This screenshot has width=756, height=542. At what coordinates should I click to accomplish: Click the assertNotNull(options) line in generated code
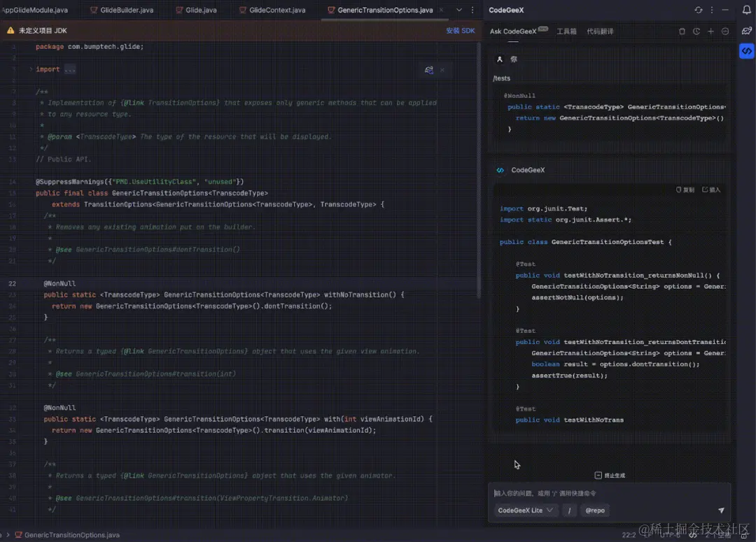coord(577,297)
